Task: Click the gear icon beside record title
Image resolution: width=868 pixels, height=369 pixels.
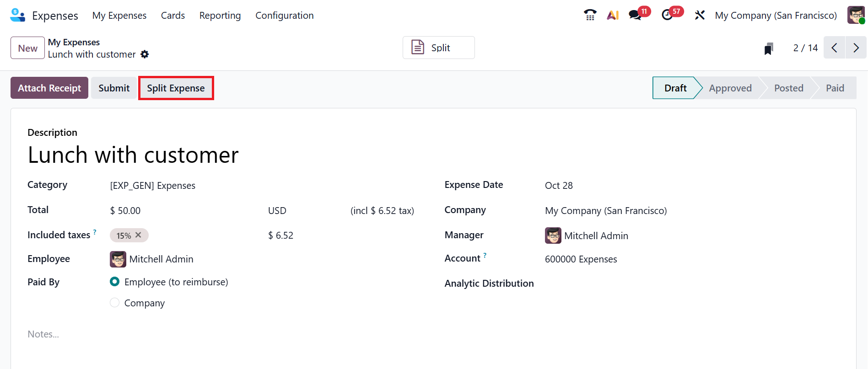Action: click(145, 54)
